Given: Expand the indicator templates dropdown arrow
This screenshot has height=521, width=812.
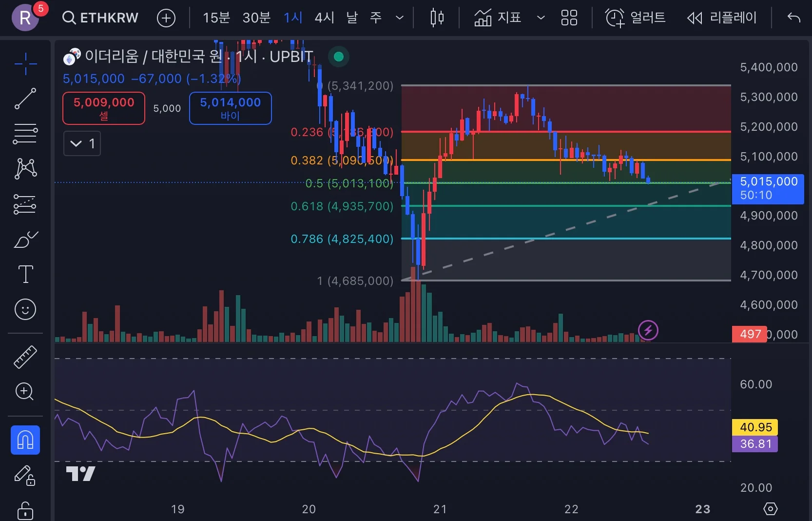Looking at the screenshot, I should [x=541, y=18].
